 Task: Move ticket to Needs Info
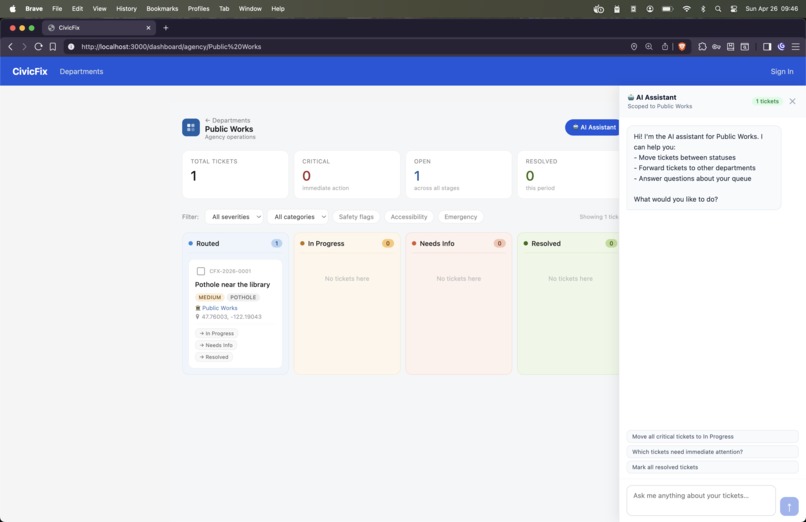[x=216, y=345]
